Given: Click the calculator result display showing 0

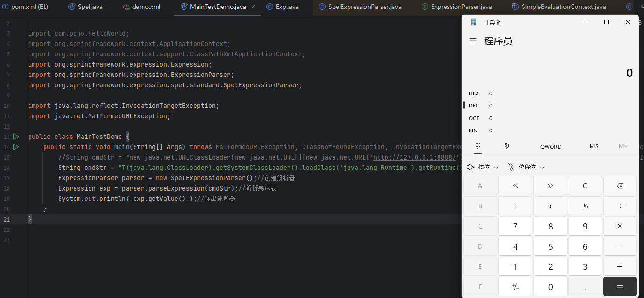Looking at the screenshot, I should (x=629, y=73).
